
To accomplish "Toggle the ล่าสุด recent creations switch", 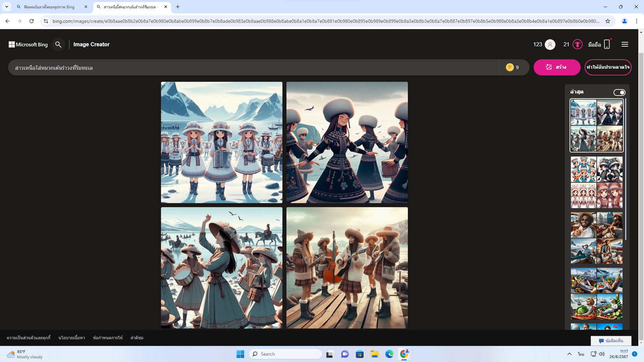I will (x=619, y=93).
